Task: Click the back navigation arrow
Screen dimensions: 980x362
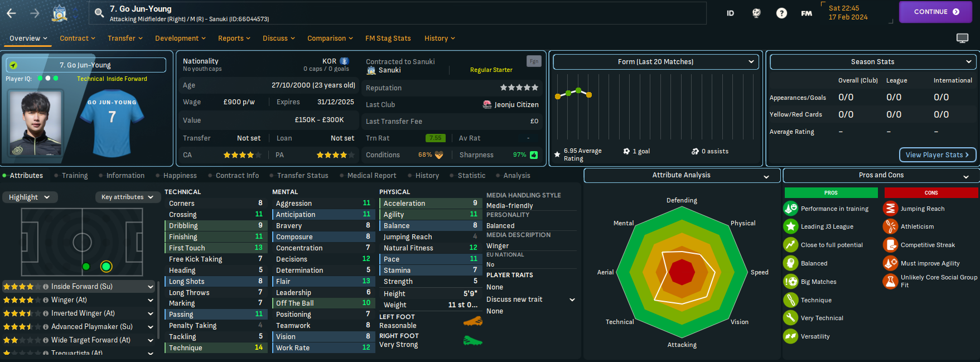Action: (x=11, y=13)
